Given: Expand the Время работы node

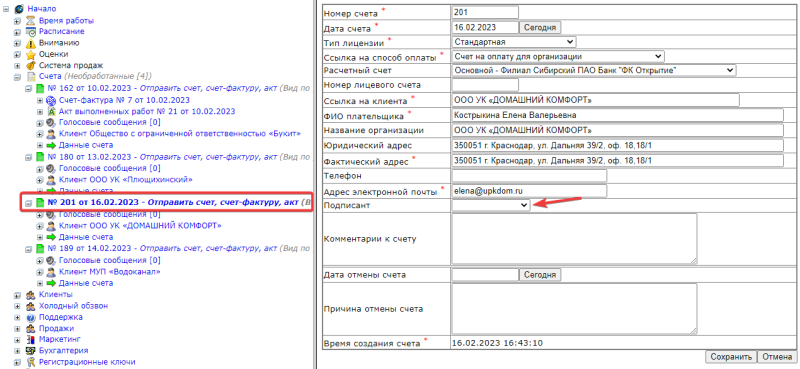Looking at the screenshot, I should pos(17,21).
